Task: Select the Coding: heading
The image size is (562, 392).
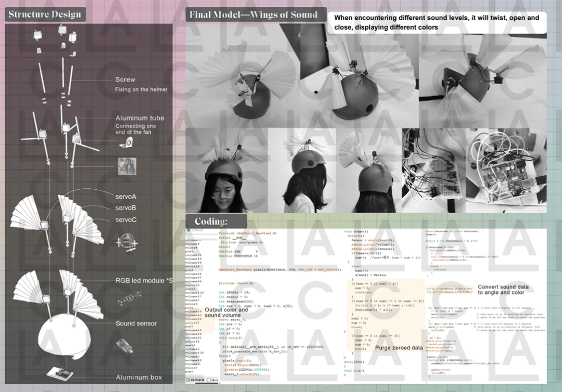Action: (211, 221)
